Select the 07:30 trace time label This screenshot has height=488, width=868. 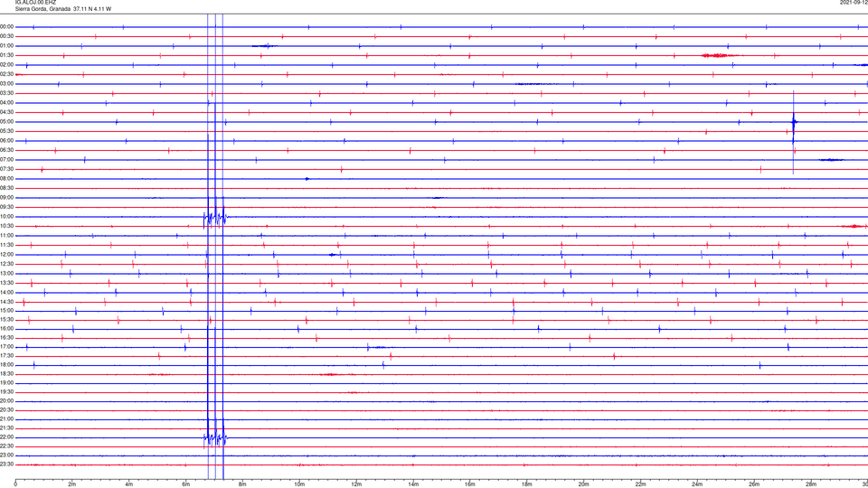[7, 169]
